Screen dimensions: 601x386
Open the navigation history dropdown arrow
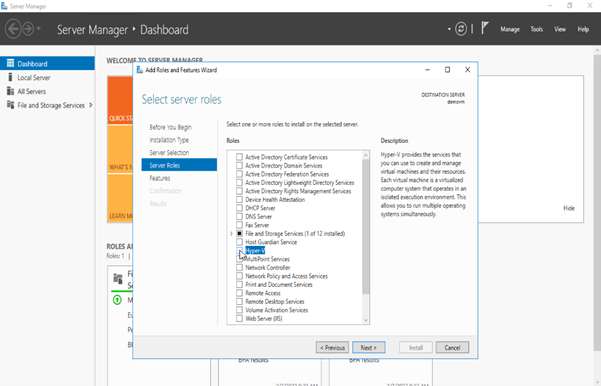(x=39, y=29)
